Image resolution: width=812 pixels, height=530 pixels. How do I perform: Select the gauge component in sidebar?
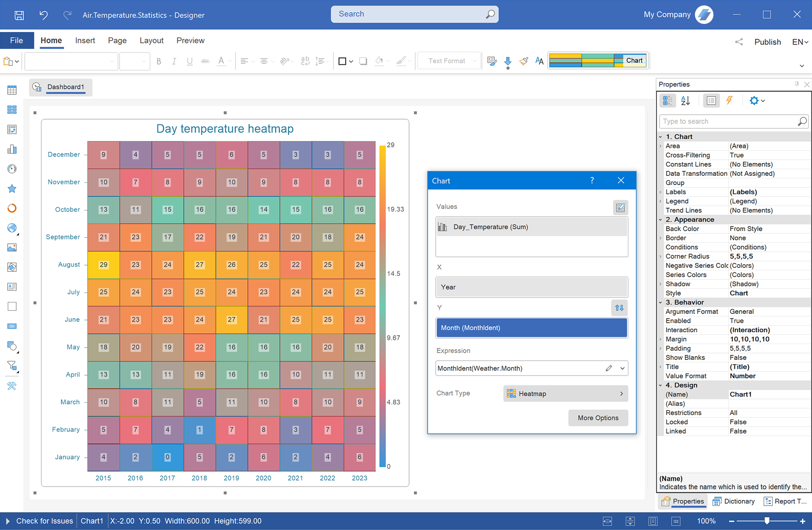(12, 169)
